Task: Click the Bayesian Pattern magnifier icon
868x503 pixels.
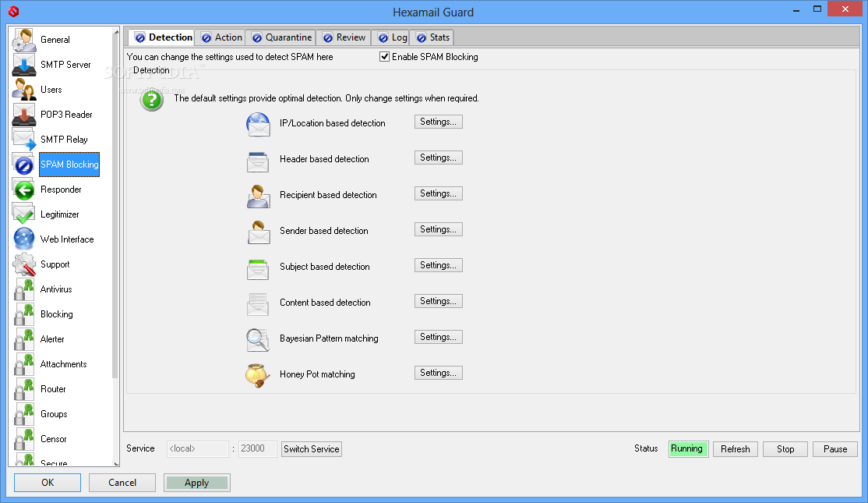Action: click(258, 339)
